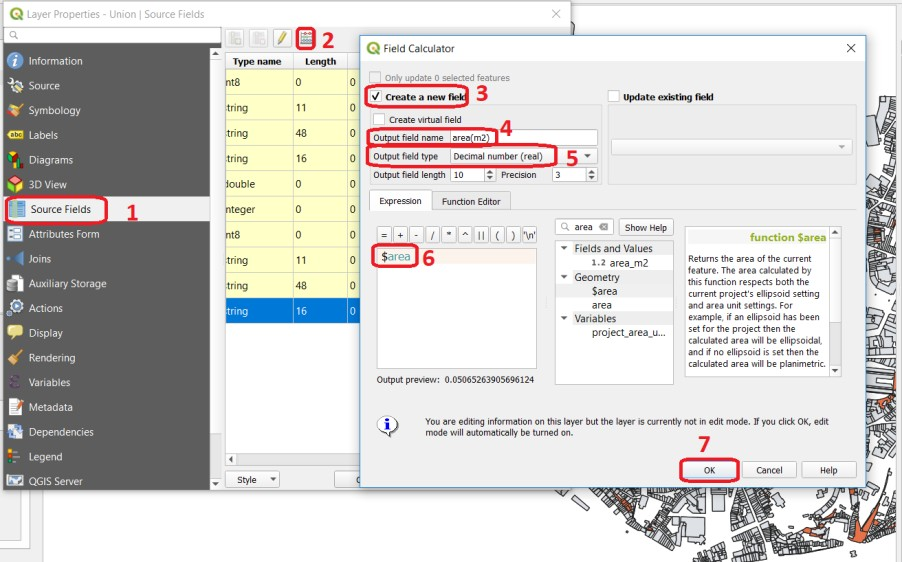Adjust the Precision spinner arrows
The width and height of the screenshot is (902, 562).
(591, 175)
